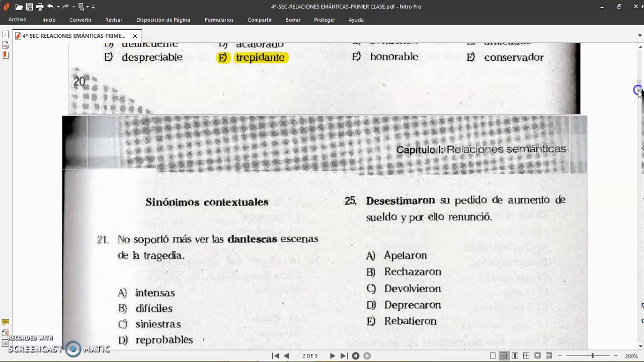Screen dimensions: 644x362
Task: Open the Ayuda ribbon tab
Action: pos(356,20)
